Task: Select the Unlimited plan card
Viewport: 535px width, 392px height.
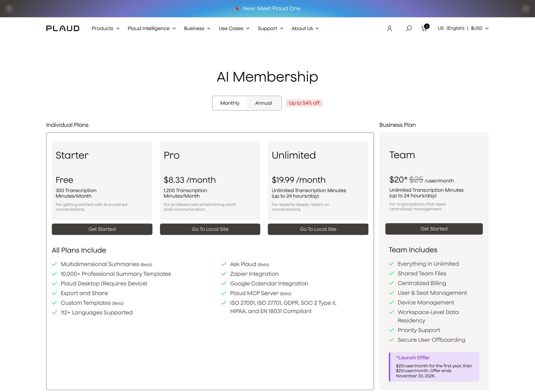Action: click(x=318, y=180)
